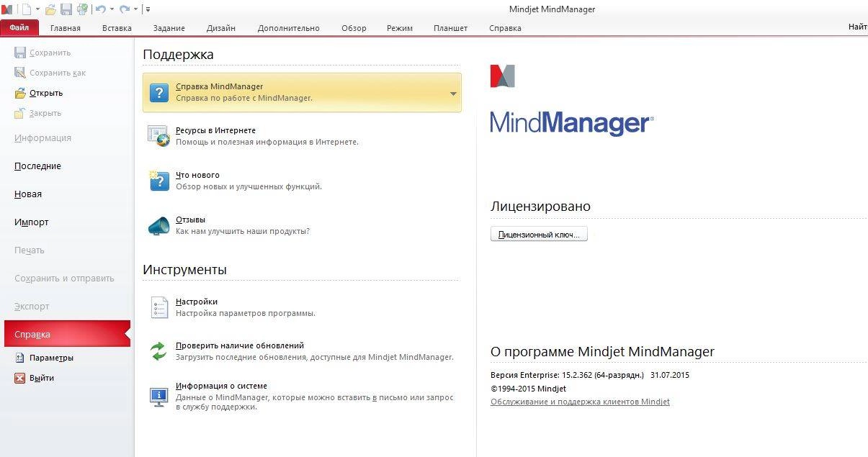Switch to the Планшет ribbon tab
This screenshot has width=868, height=457.
tap(450, 28)
